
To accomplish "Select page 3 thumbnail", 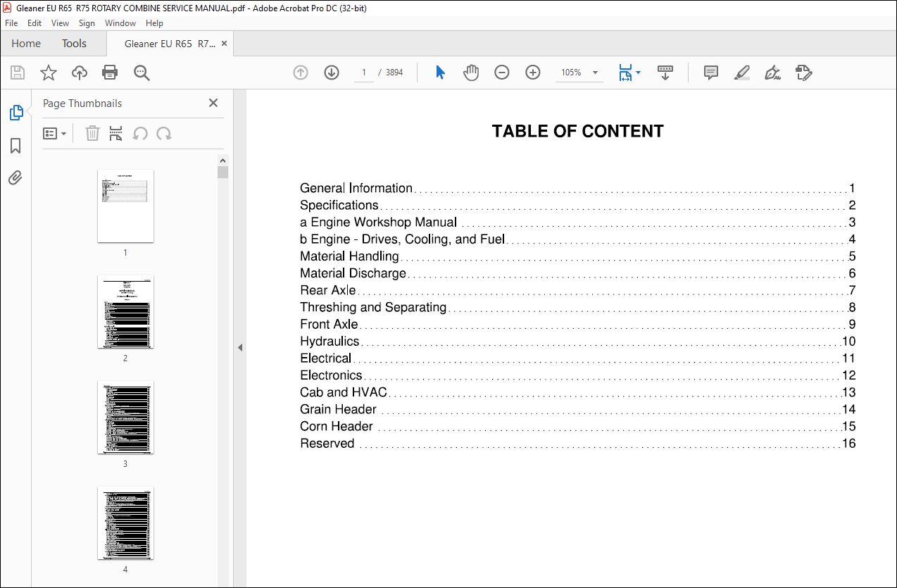I will tap(125, 418).
